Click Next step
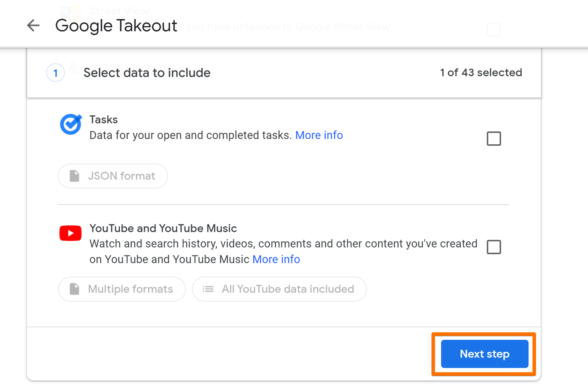The image size is (588, 386). (484, 354)
